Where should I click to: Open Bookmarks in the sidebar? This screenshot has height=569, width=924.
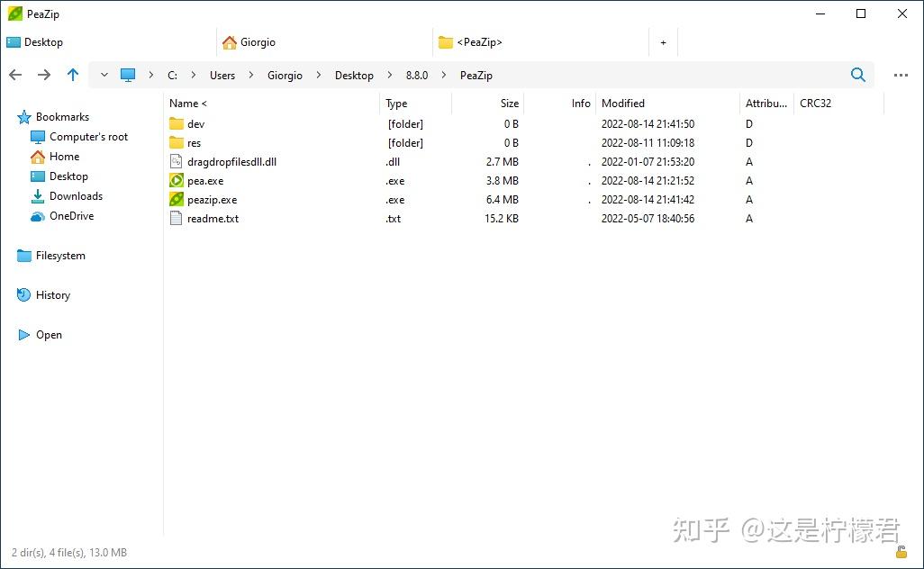pyautogui.click(x=62, y=117)
